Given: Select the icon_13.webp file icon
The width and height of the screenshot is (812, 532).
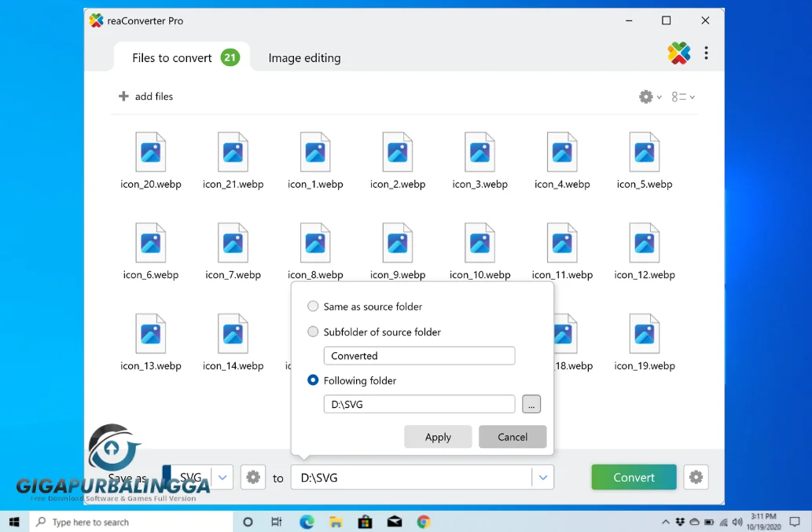Looking at the screenshot, I should point(151,334).
